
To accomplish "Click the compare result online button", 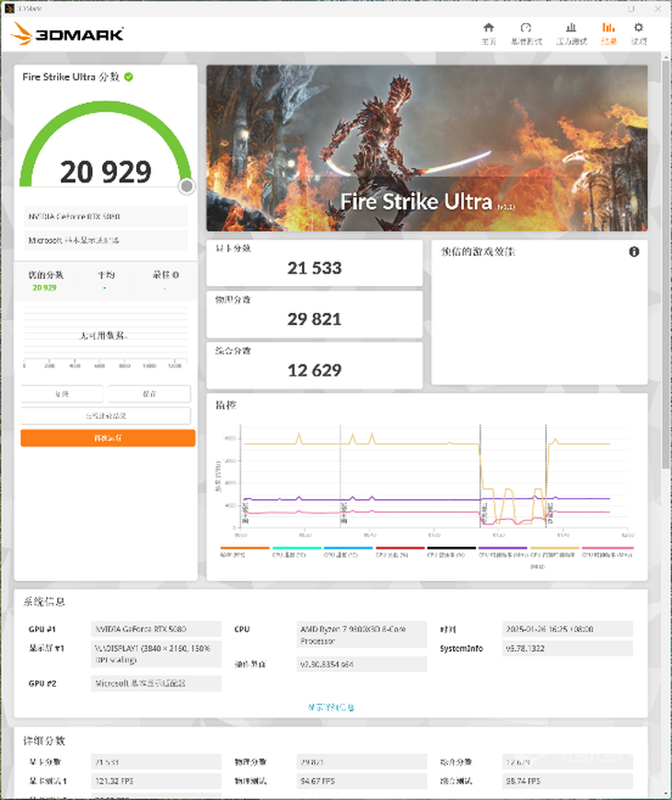I will coord(106,416).
